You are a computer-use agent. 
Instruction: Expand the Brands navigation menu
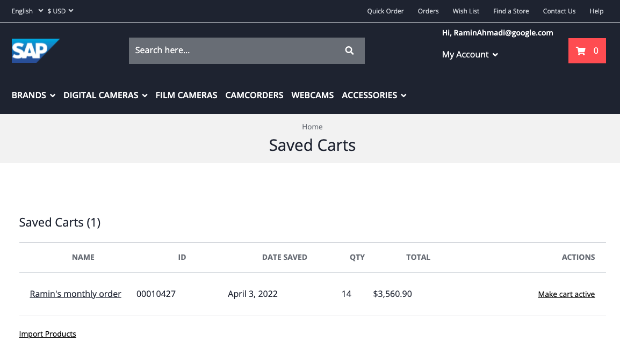click(33, 95)
